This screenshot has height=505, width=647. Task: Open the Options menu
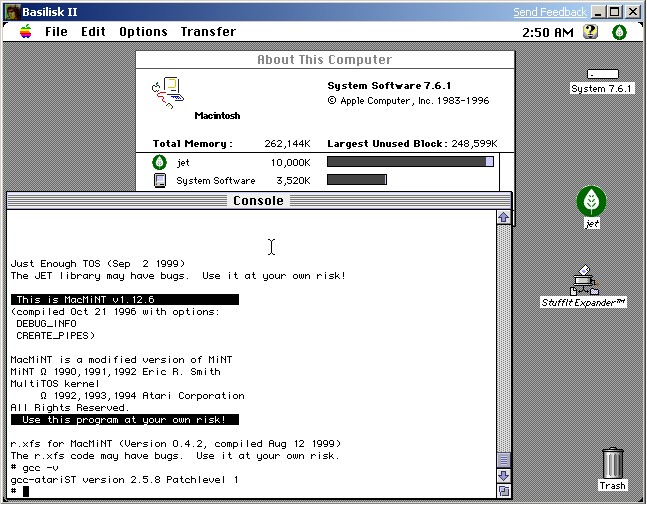click(x=143, y=32)
